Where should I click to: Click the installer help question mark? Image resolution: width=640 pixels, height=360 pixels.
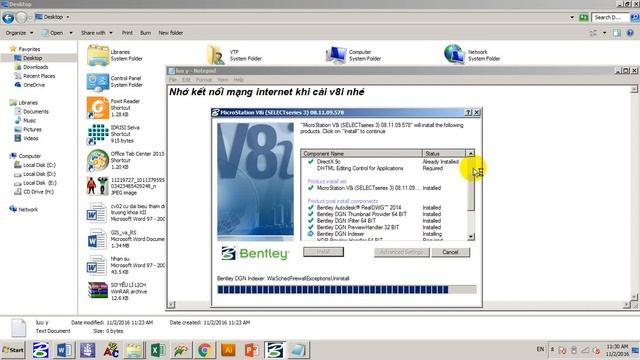pos(469,112)
